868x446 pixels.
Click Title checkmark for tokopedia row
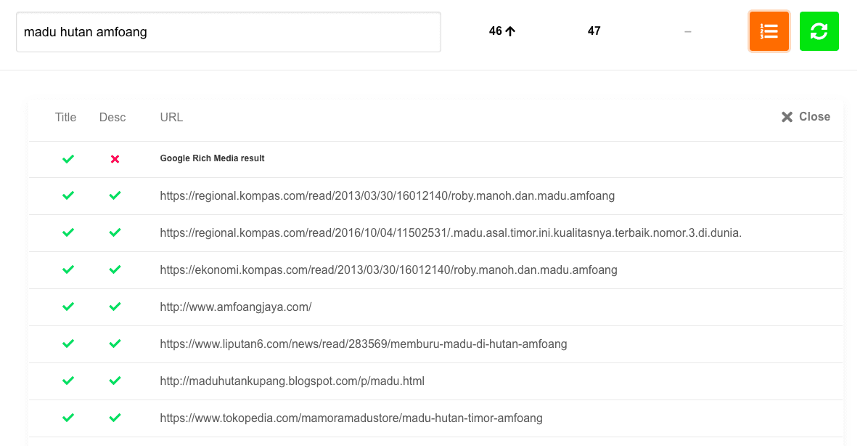pyautogui.click(x=68, y=418)
